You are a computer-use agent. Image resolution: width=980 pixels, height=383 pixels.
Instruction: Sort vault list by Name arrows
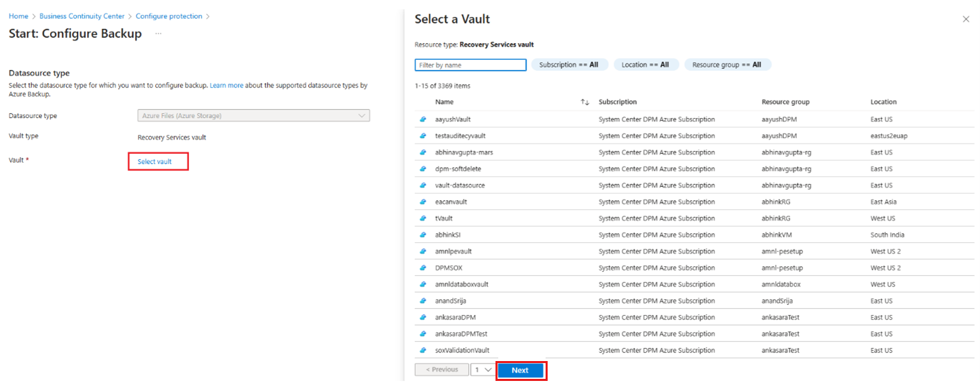(585, 102)
